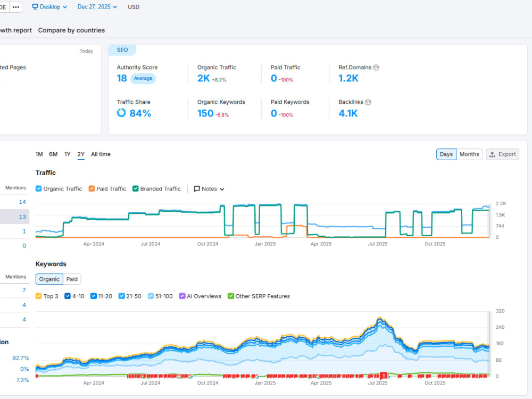Viewport: 532px width, 399px height.
Task: Switch to Compare by countries tab
Action: (x=71, y=30)
